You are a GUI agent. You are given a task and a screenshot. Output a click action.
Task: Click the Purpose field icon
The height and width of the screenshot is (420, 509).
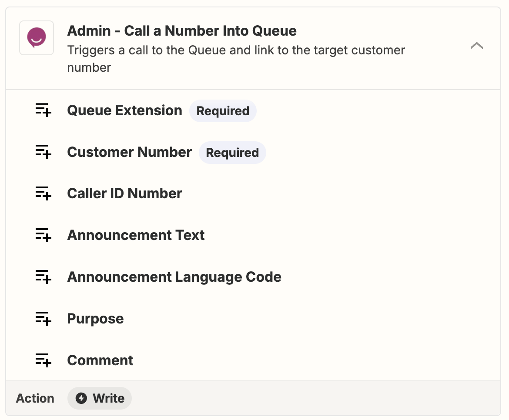tap(43, 319)
